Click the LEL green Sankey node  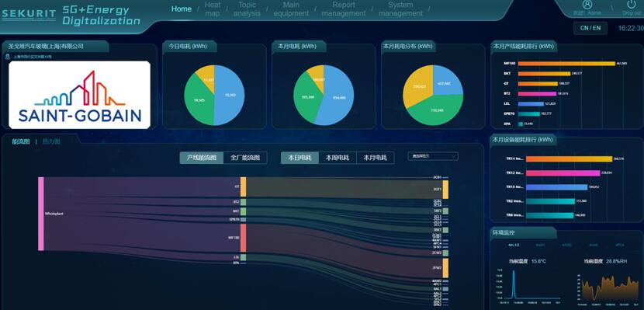click(243, 257)
